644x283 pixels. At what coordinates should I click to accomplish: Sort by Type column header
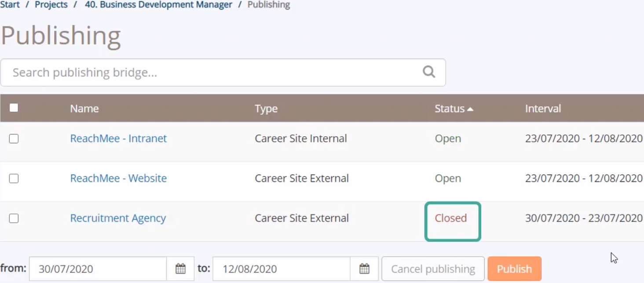(266, 109)
